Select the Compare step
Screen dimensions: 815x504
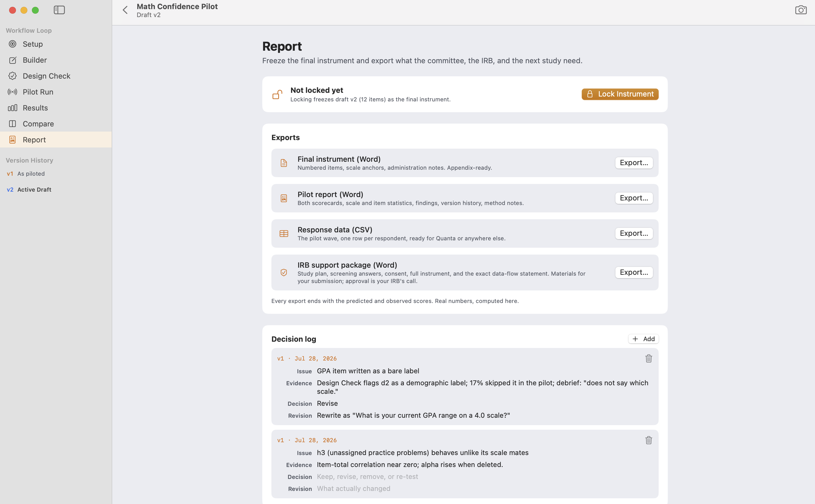pyautogui.click(x=56, y=124)
